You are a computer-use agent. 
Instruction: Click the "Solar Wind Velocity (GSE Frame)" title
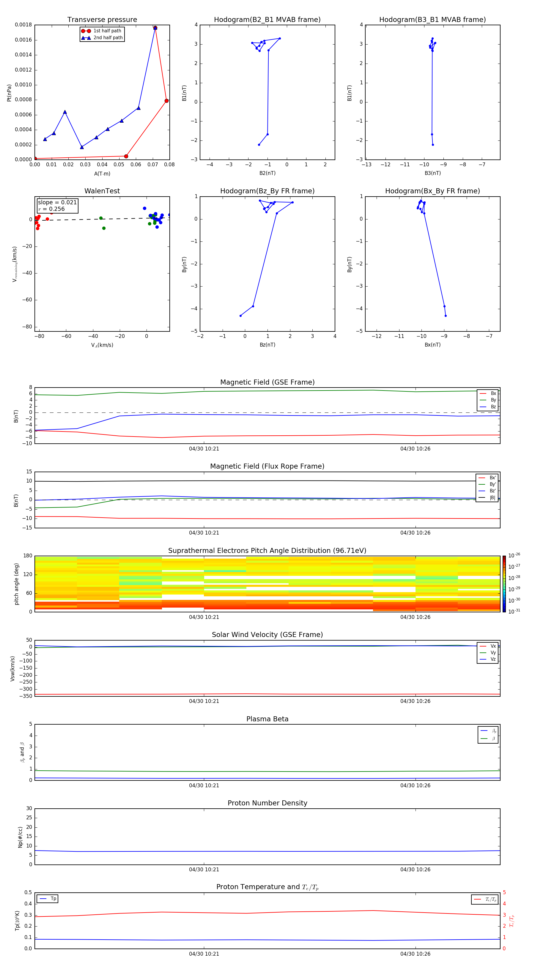coord(267,635)
